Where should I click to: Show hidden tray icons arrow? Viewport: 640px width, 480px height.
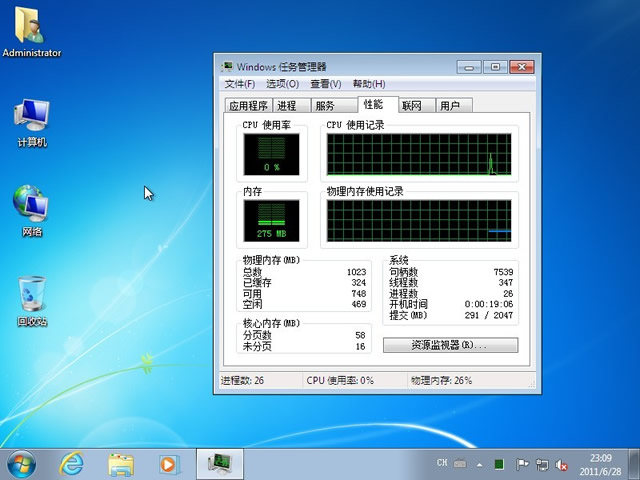click(x=480, y=464)
